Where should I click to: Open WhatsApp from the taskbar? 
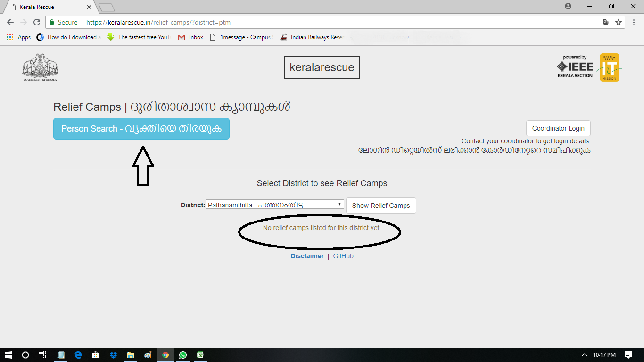[x=182, y=355]
